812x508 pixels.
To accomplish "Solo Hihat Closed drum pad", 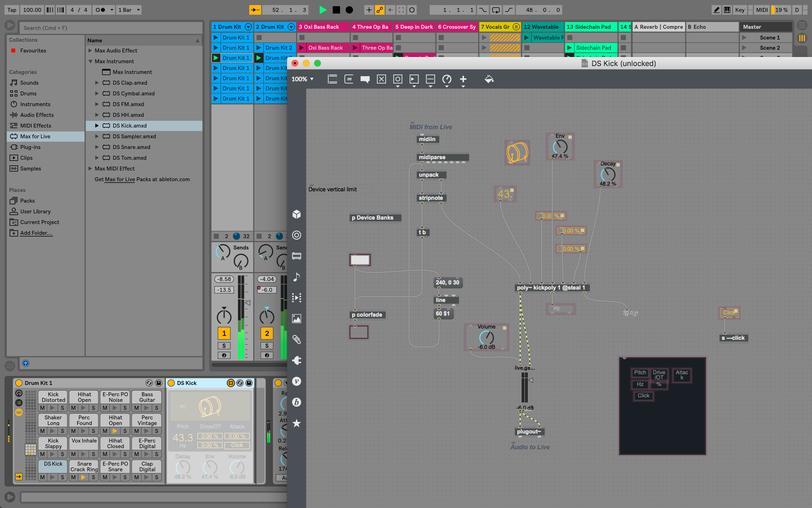I will (125, 454).
